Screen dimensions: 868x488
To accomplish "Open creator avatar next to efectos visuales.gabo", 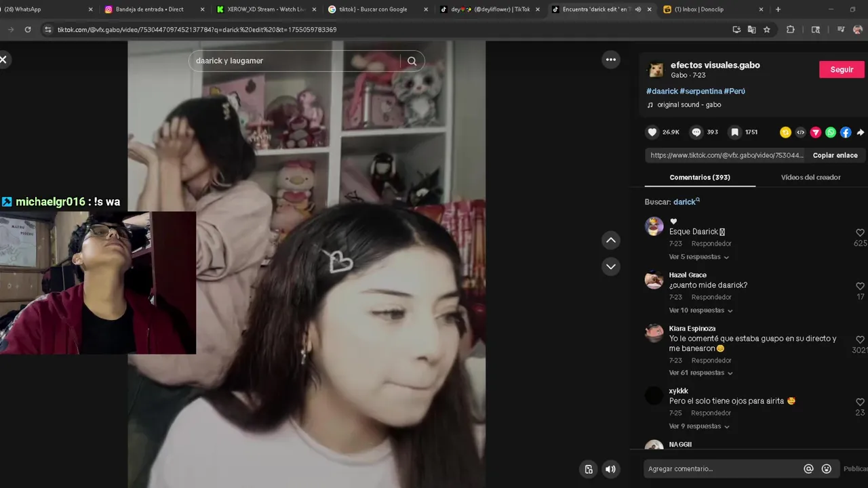I will pos(656,70).
